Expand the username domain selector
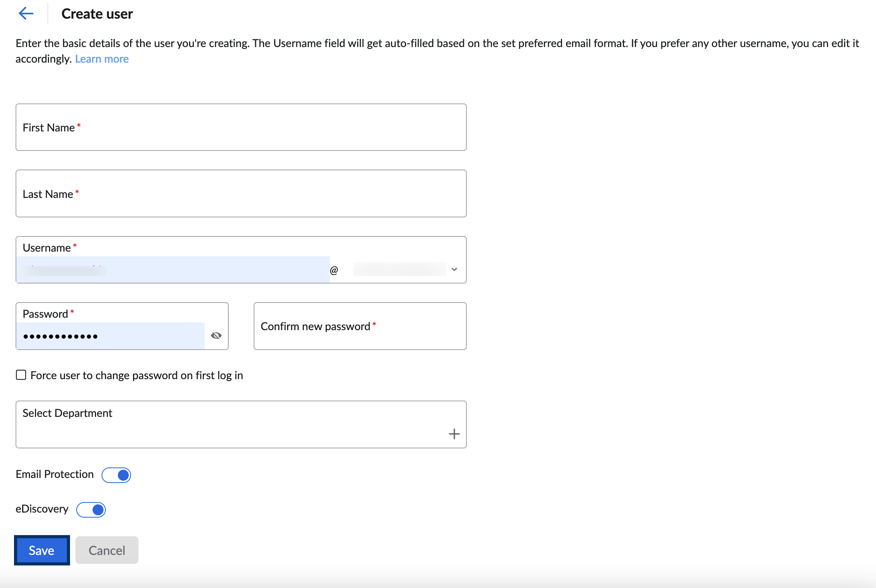876x588 pixels. point(456,269)
